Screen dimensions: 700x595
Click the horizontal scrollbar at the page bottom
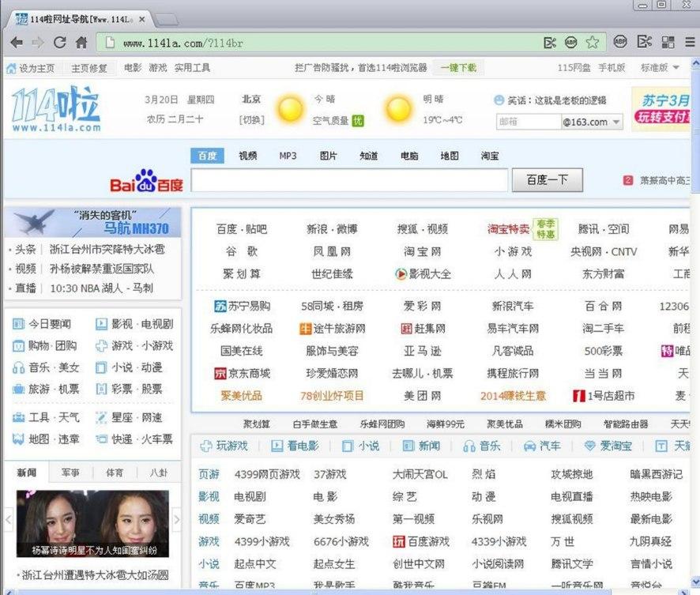(348, 591)
